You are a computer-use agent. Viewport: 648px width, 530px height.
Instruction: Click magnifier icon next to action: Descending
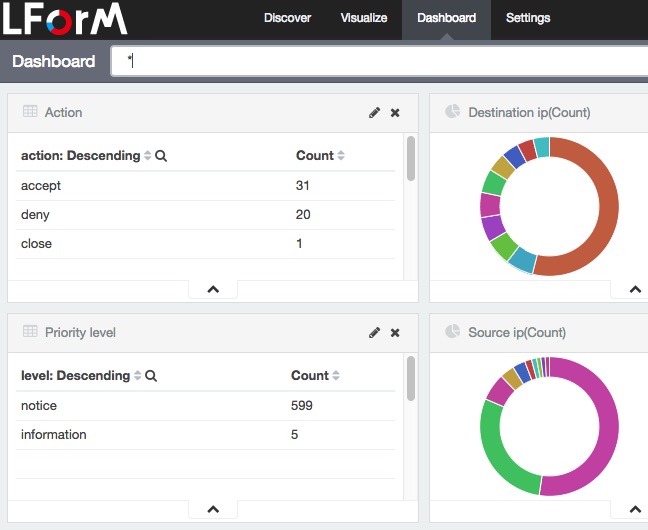tap(161, 156)
